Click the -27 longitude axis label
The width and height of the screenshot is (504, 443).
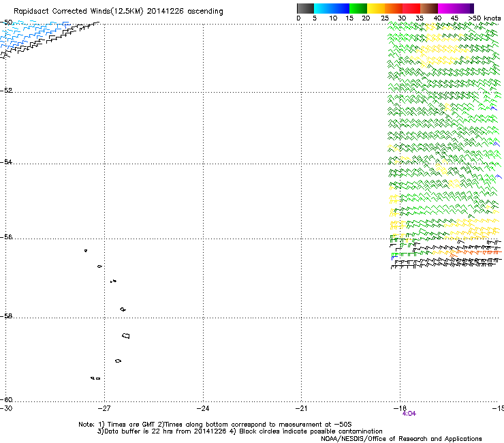click(x=104, y=408)
